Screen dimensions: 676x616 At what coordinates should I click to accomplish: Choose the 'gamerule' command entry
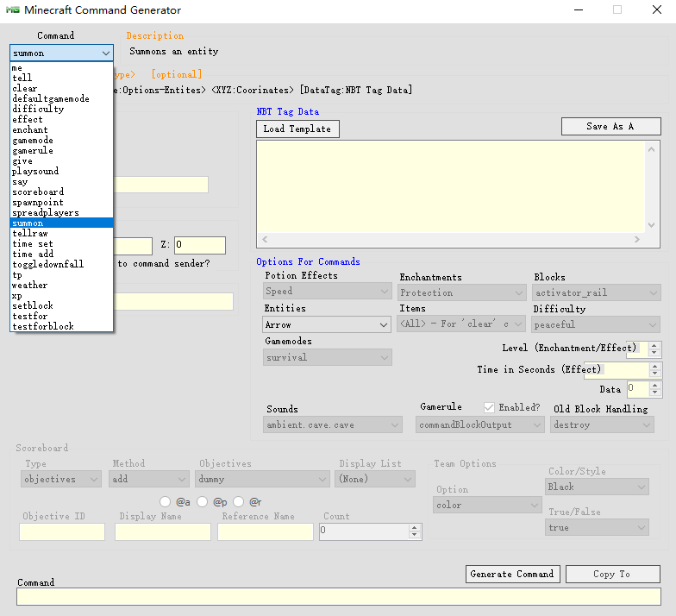(62, 150)
